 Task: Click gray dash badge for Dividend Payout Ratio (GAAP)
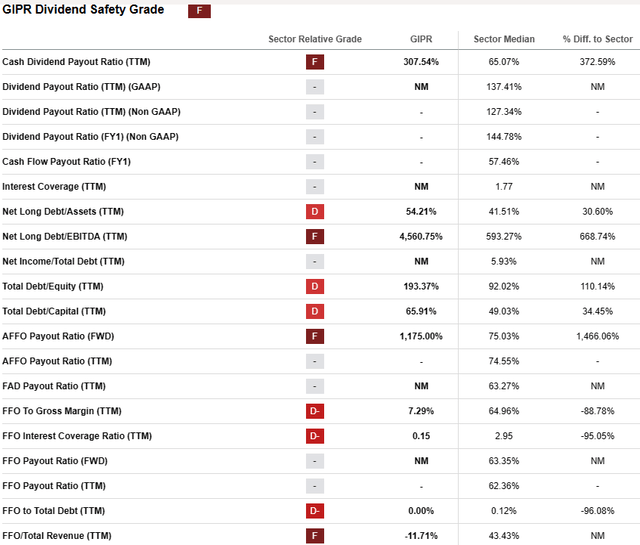(x=315, y=87)
